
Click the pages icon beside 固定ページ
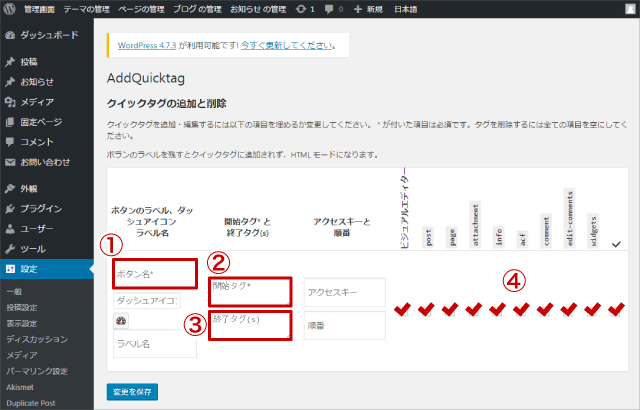pos(10,122)
